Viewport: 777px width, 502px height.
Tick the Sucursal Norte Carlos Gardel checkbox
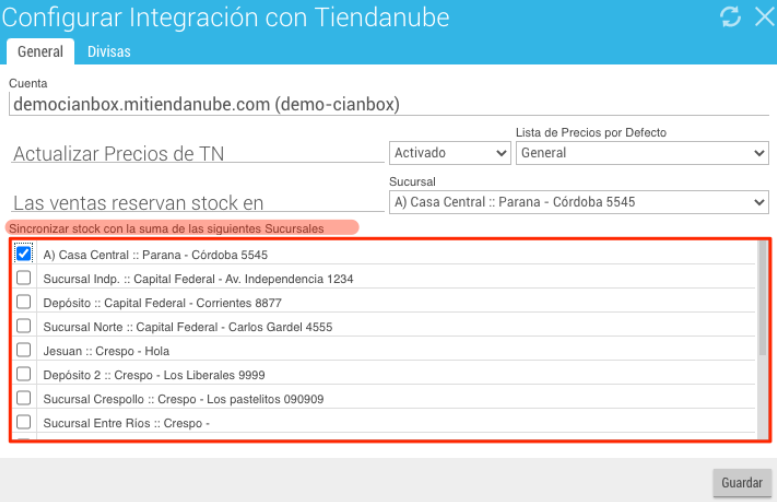(23, 326)
